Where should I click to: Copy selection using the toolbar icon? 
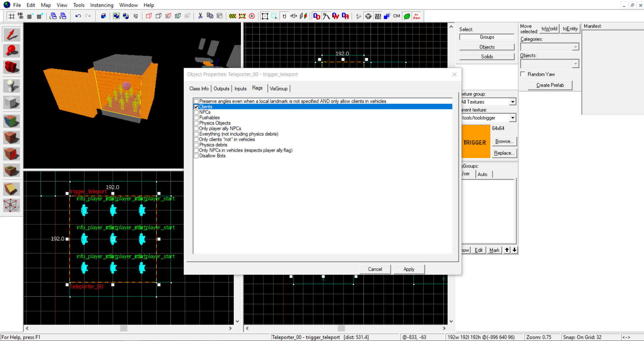(x=210, y=16)
